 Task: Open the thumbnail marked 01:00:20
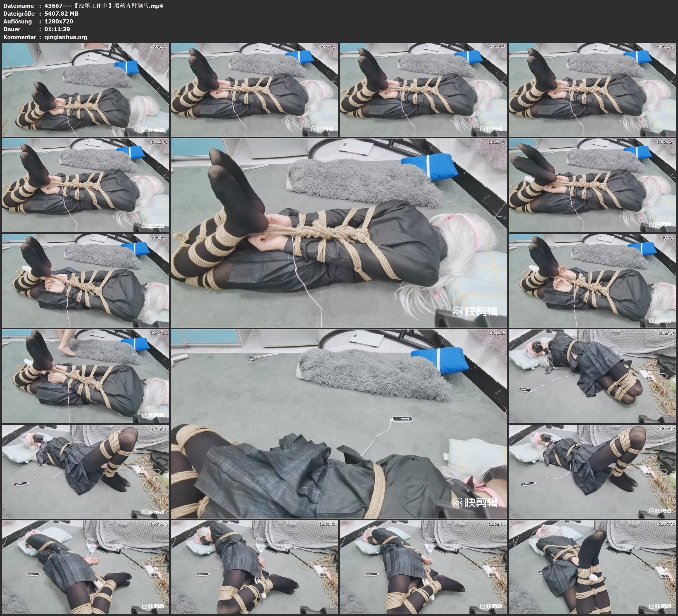click(254, 567)
